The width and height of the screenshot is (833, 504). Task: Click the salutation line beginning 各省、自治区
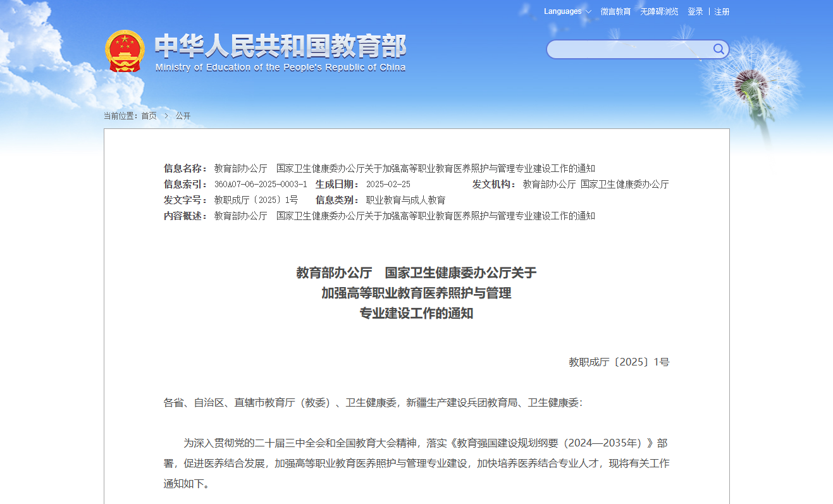click(x=373, y=402)
